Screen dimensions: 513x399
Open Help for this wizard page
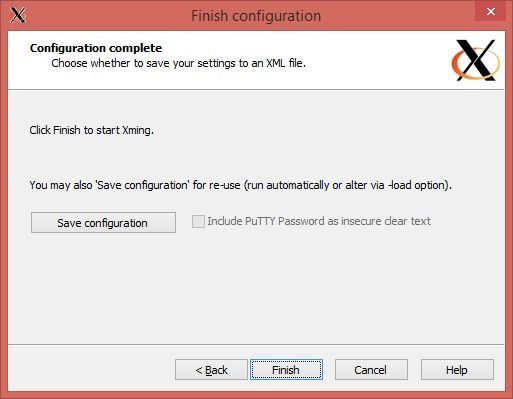pos(457,370)
